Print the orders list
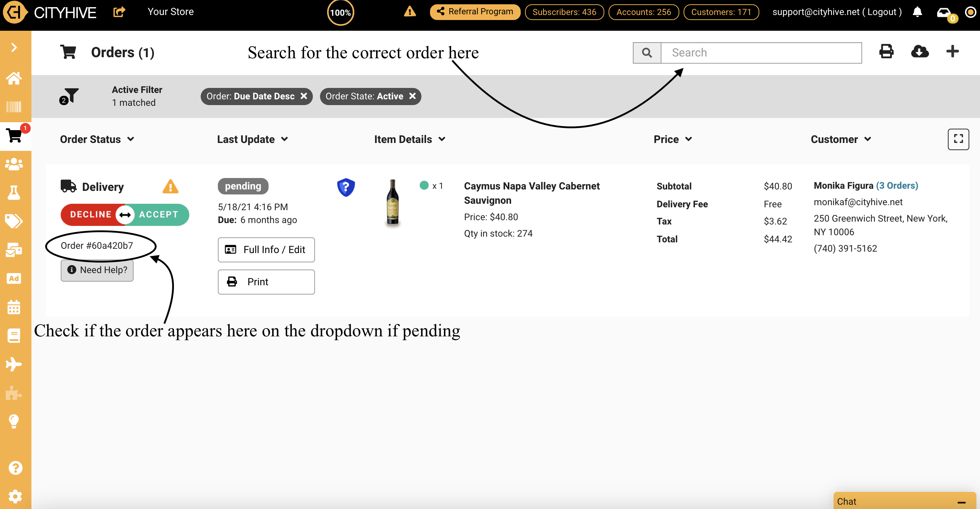The image size is (980, 509). [886, 51]
